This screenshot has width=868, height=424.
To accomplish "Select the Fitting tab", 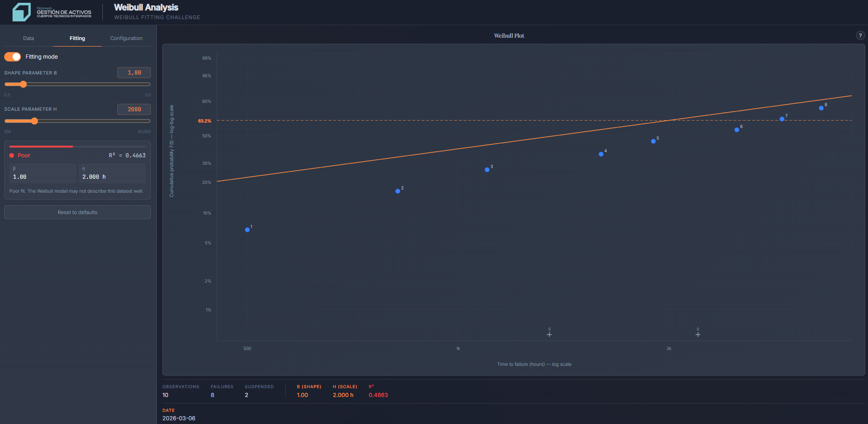I will coord(77,38).
